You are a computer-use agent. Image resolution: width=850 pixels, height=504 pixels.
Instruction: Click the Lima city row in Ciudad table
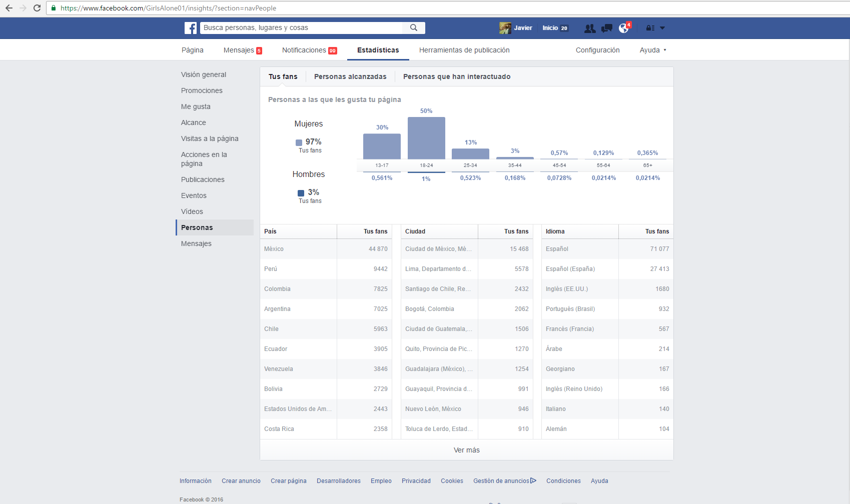[x=467, y=269]
